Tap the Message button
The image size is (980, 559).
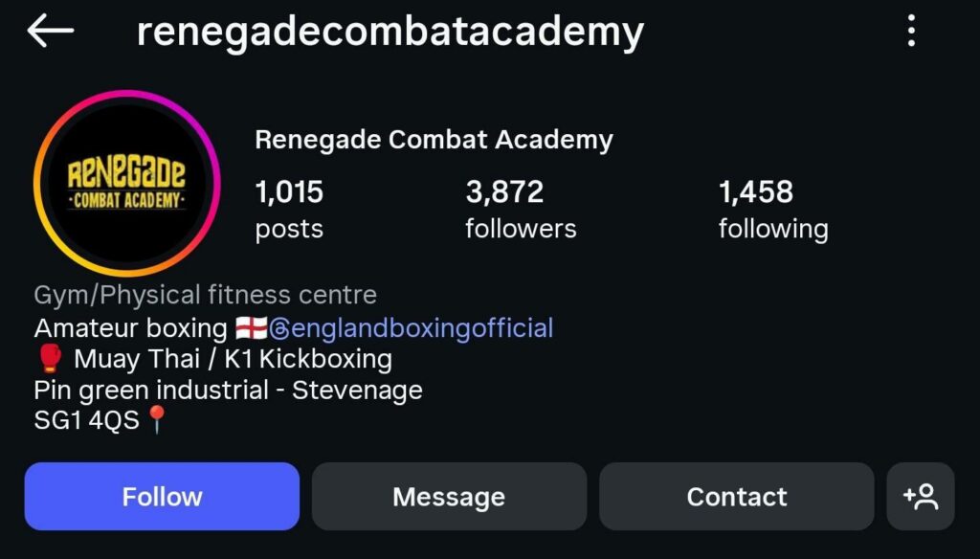[449, 496]
